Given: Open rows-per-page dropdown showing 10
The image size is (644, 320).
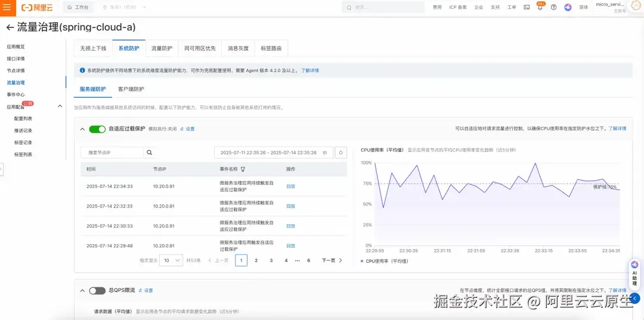Looking at the screenshot, I should point(171,260).
